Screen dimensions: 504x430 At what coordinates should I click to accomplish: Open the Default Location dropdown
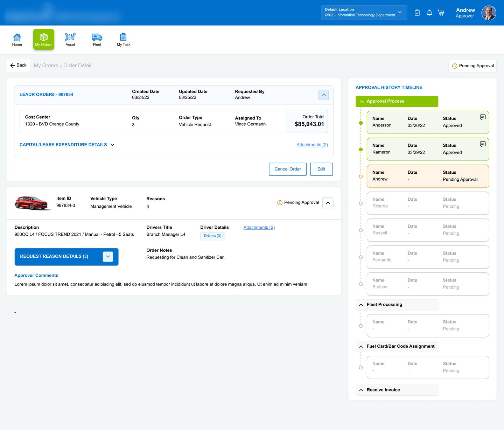(364, 13)
